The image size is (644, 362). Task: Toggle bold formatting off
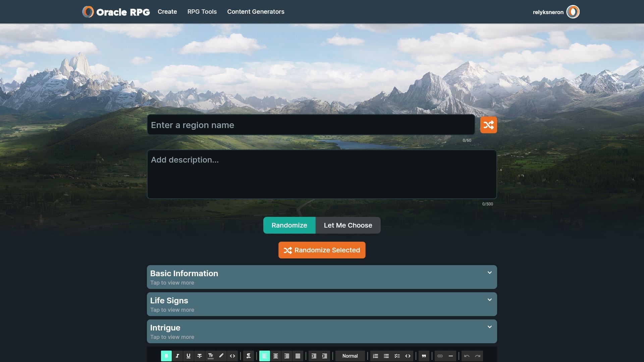click(x=166, y=356)
